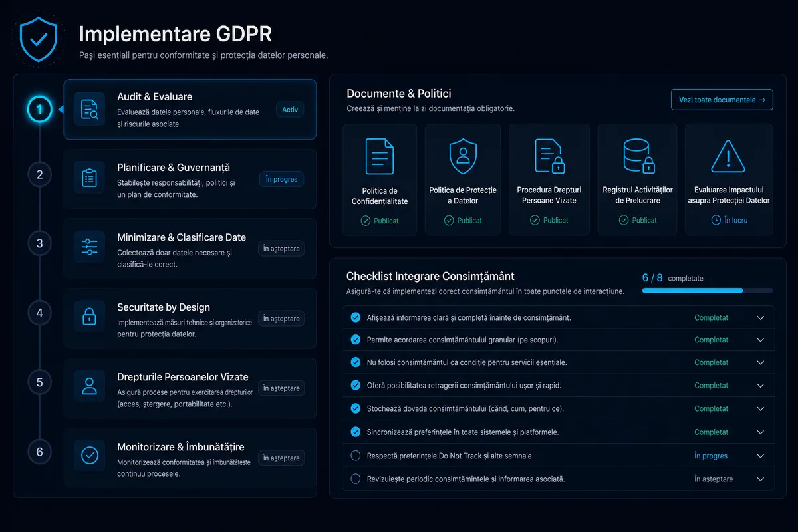Click 'În așteptare' status in Revizuiește periodic row
Image resolution: width=798 pixels, height=532 pixels.
click(x=714, y=479)
